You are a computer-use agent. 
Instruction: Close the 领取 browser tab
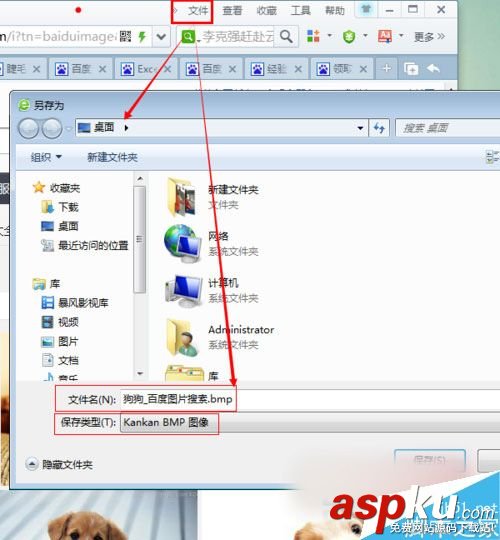point(363,69)
